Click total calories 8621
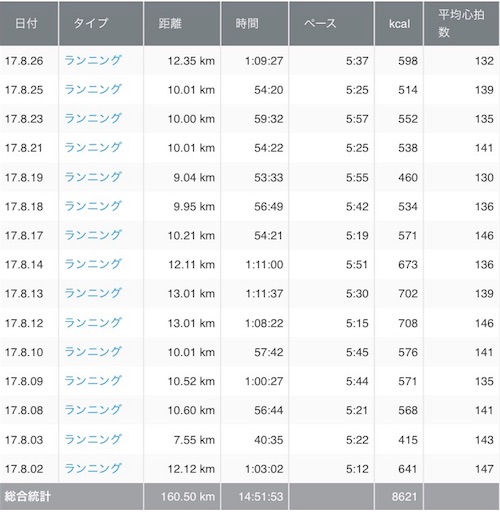500x512 pixels. click(x=404, y=497)
